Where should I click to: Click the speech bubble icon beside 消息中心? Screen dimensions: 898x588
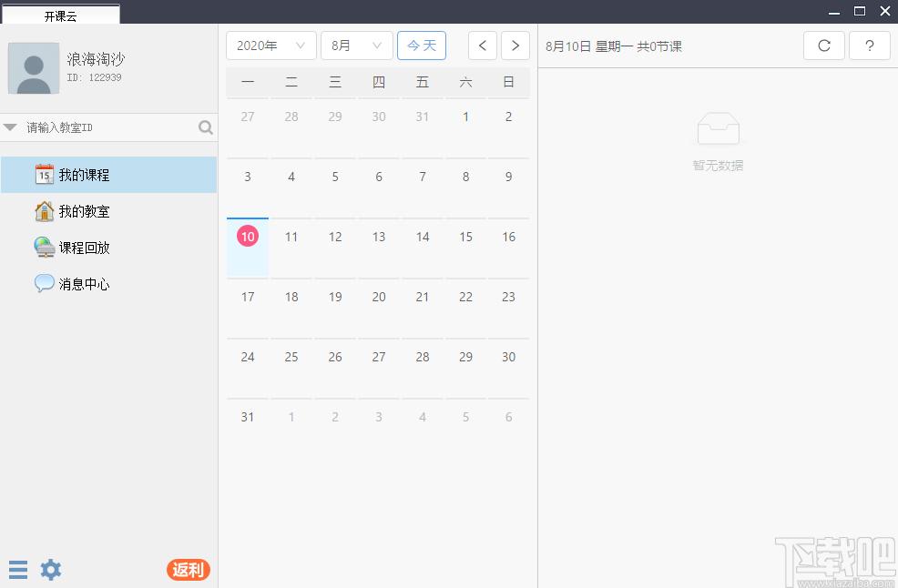pos(44,283)
